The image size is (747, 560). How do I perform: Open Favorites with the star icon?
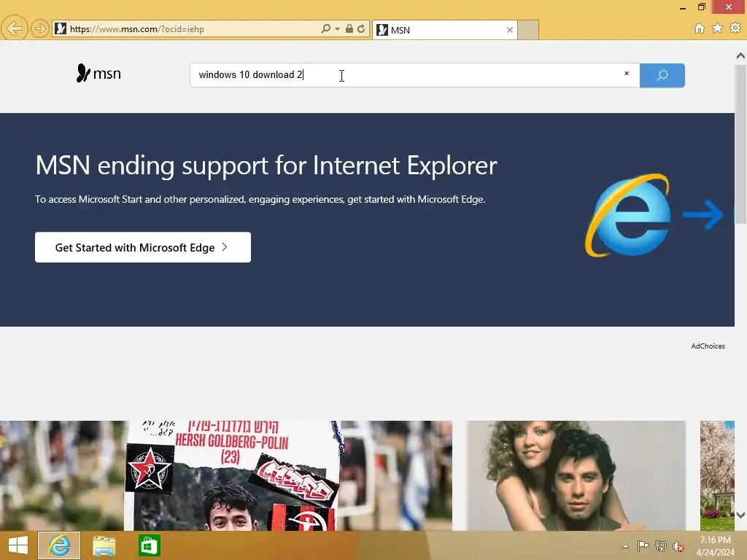717,28
